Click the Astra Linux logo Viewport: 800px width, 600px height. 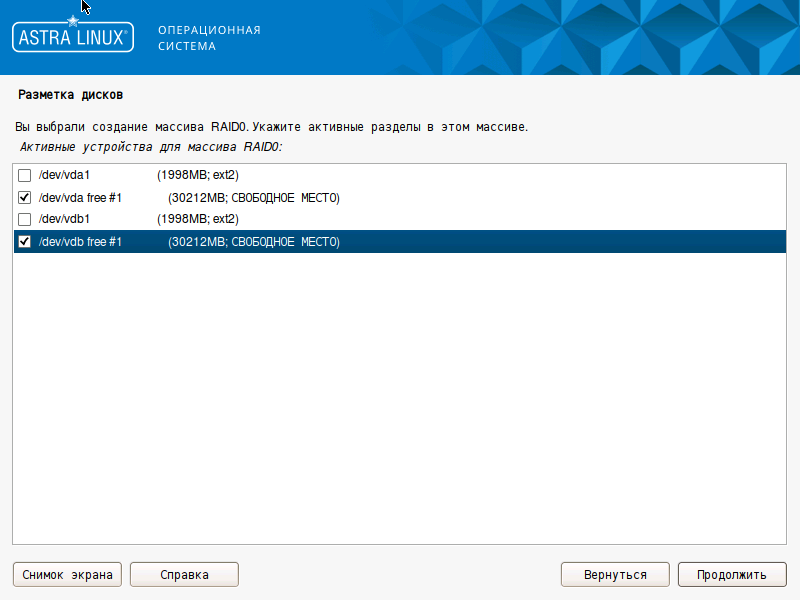pos(72,36)
